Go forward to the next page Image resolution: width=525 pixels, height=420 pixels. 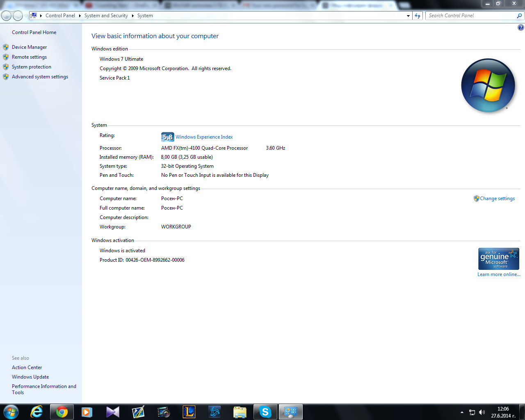point(18,16)
